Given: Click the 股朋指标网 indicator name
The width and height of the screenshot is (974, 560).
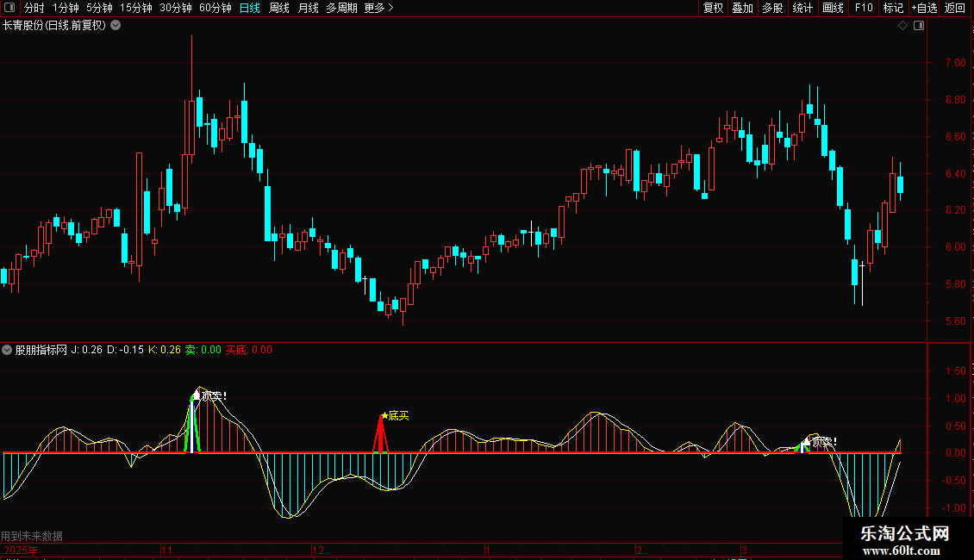Looking at the screenshot, I should click(x=41, y=350).
